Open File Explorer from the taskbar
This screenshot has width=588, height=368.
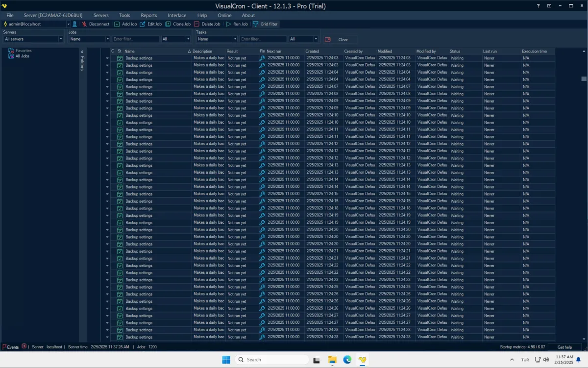[332, 360]
